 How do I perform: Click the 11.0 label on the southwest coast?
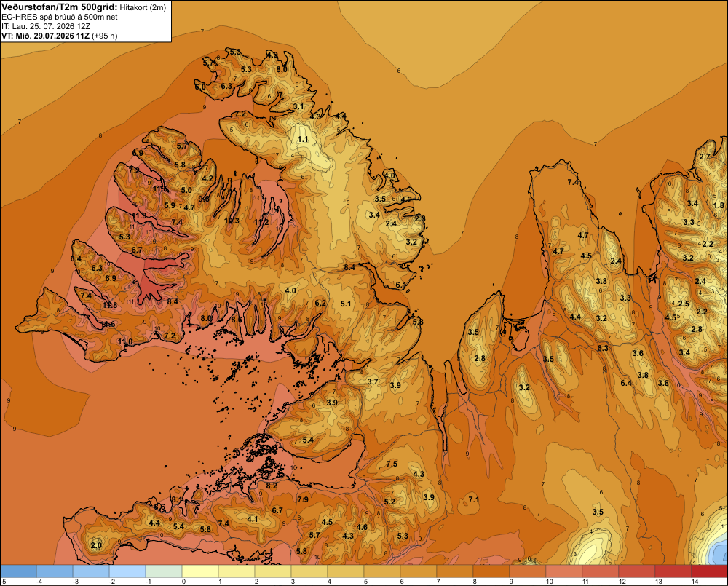tap(125, 341)
